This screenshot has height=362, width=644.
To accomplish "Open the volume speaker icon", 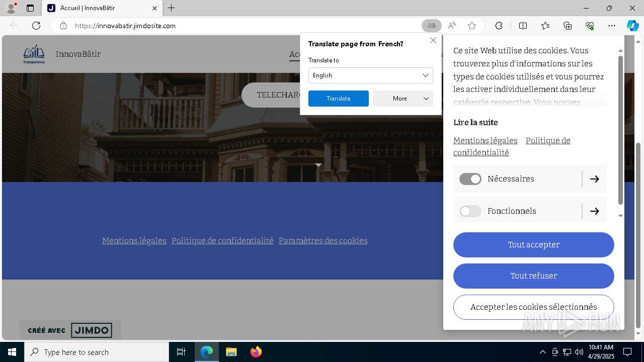I will (x=579, y=352).
